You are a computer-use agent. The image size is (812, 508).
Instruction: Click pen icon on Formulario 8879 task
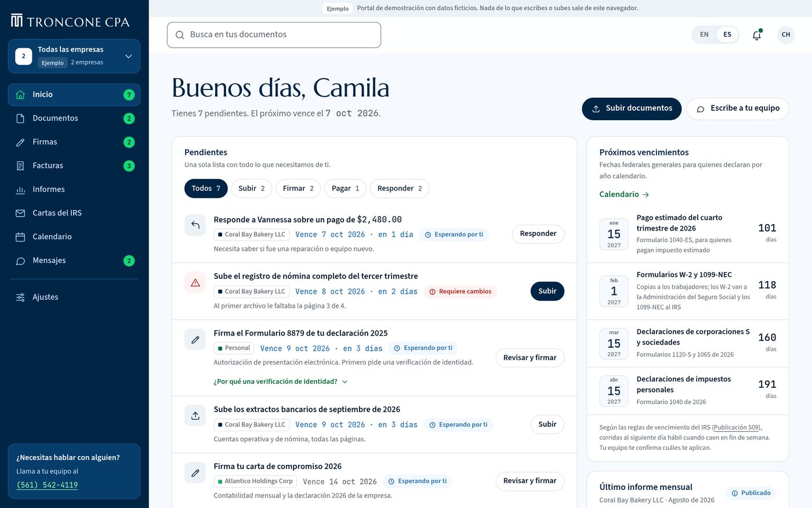point(195,339)
